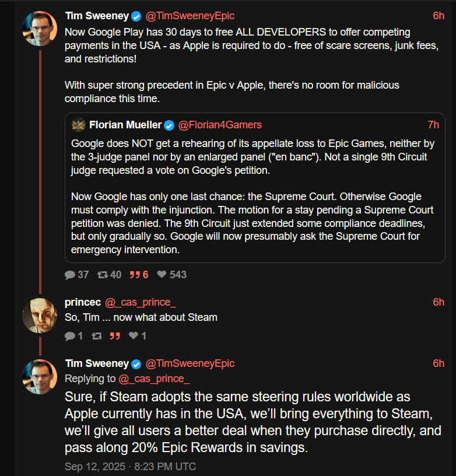Screen dimensions: 456x476
Task: Like princec's tweet about Steam
Action: [x=133, y=336]
